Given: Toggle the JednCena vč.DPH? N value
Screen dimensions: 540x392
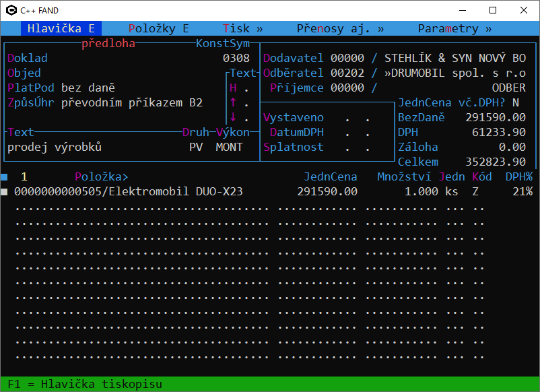Looking at the screenshot, I should 515,103.
